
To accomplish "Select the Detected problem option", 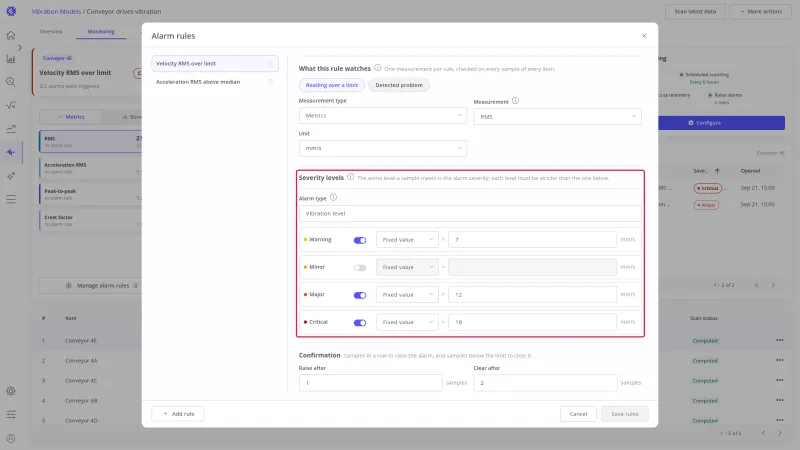I will click(x=399, y=85).
